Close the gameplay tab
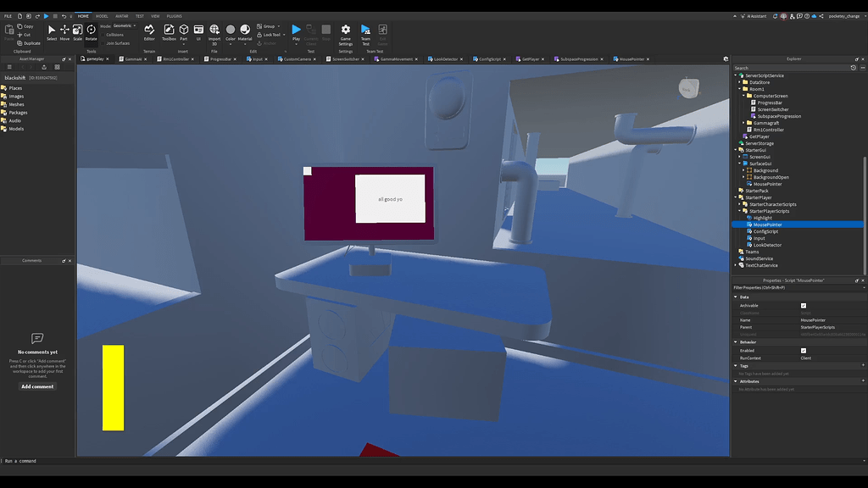Viewport: 868px width, 488px height. point(108,58)
